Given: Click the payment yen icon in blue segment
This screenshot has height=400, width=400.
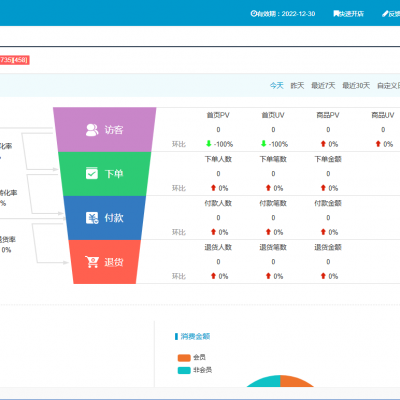Looking at the screenshot, I should [x=92, y=218].
